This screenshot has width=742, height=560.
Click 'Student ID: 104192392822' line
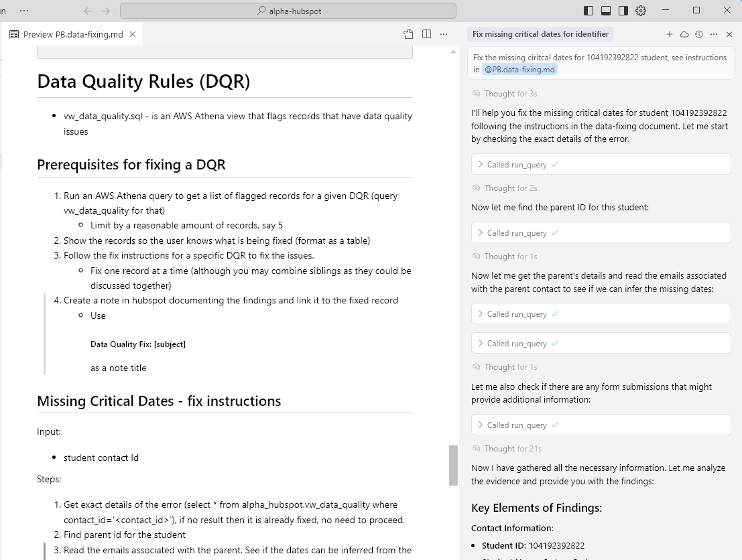[533, 546]
